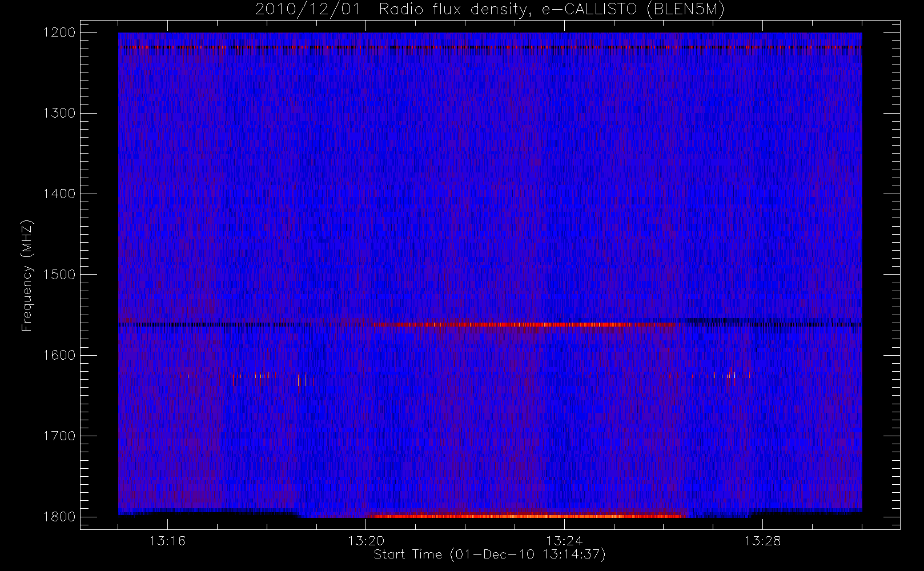924x571 pixels.
Task: Click the 1600 frequency tick label
Action: point(60,355)
